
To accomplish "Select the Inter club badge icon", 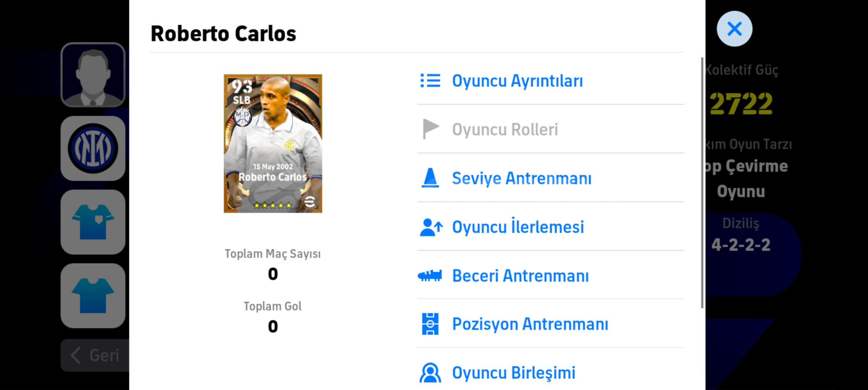I will [93, 148].
